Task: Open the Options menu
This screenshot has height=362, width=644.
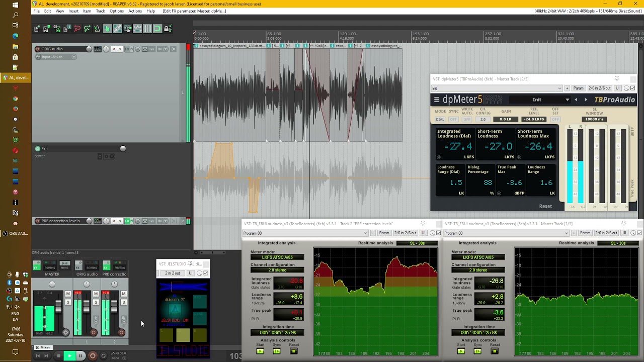Action: [x=117, y=11]
